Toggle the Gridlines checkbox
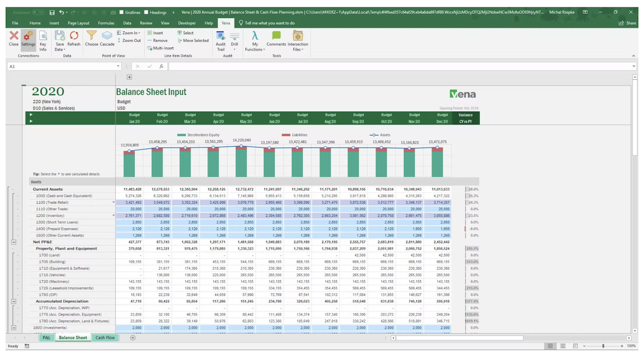644x357 pixels. click(122, 12)
